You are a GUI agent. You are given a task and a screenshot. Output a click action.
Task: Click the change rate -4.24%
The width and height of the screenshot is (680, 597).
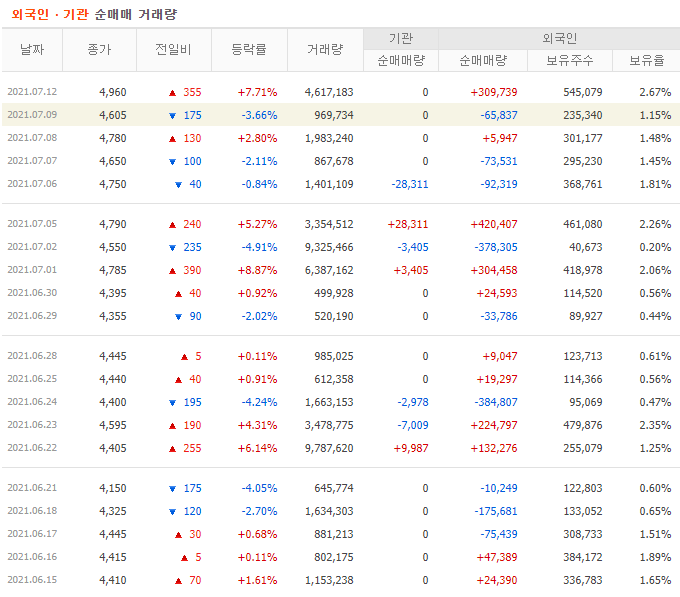tap(259, 402)
